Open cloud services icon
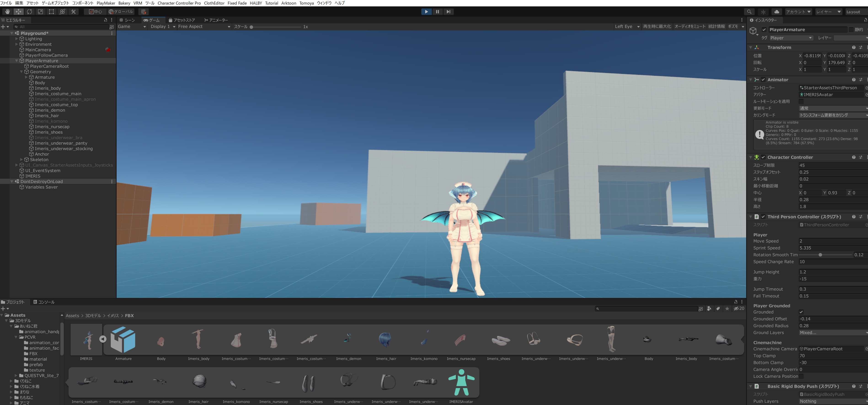868x405 pixels. point(777,11)
